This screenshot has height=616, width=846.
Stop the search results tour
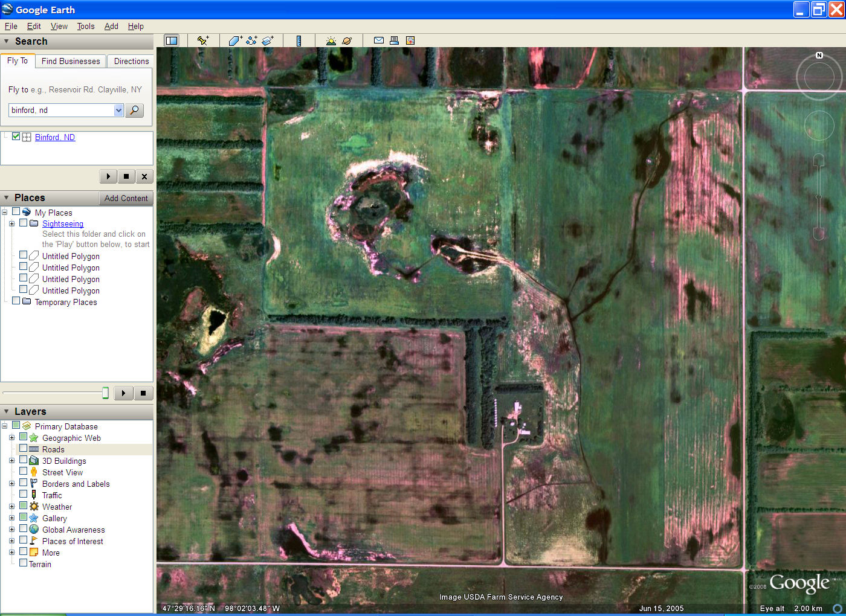[126, 176]
